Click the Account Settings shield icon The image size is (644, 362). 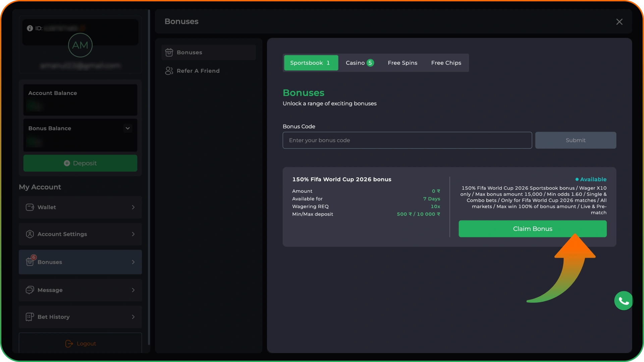[30, 234]
